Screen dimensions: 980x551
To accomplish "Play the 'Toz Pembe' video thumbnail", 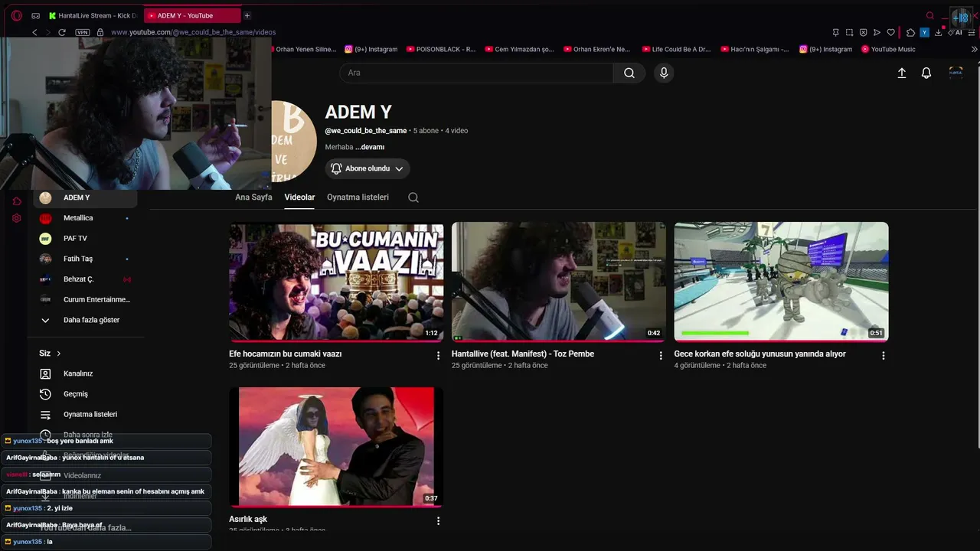I will pyautogui.click(x=559, y=282).
